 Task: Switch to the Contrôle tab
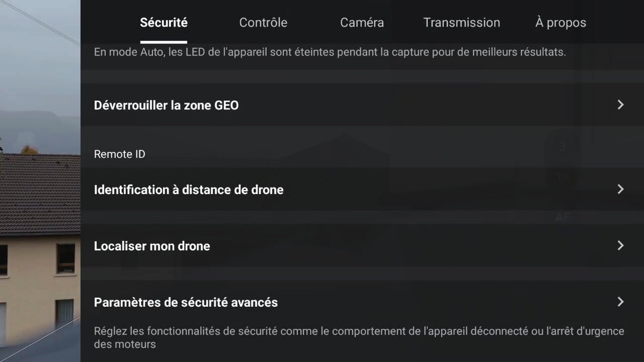click(x=263, y=23)
